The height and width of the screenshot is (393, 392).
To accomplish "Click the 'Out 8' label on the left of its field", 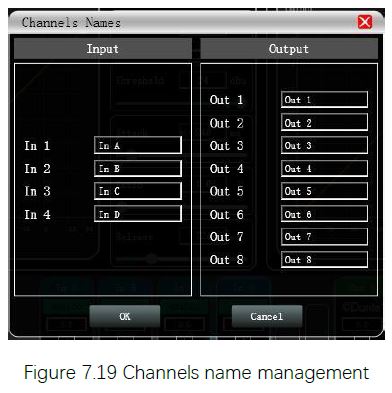I will point(227,260).
